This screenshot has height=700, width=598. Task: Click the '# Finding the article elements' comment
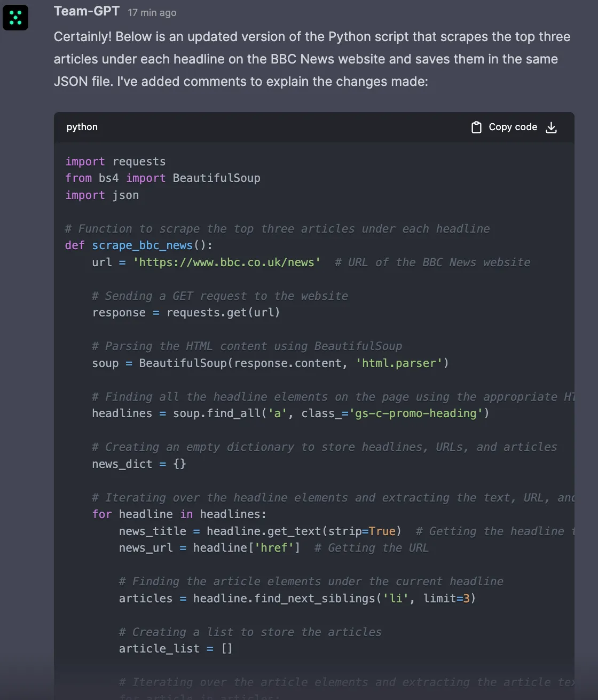tap(311, 582)
